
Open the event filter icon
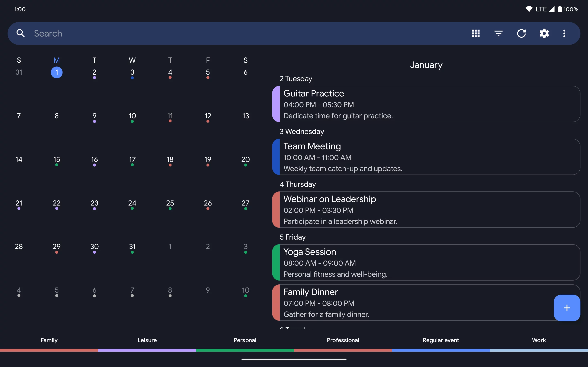(x=498, y=33)
